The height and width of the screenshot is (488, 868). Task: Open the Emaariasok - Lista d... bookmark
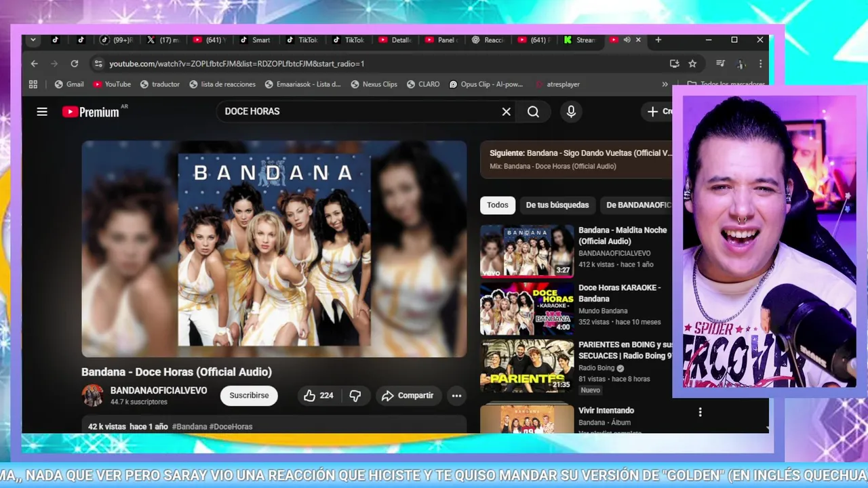point(303,85)
